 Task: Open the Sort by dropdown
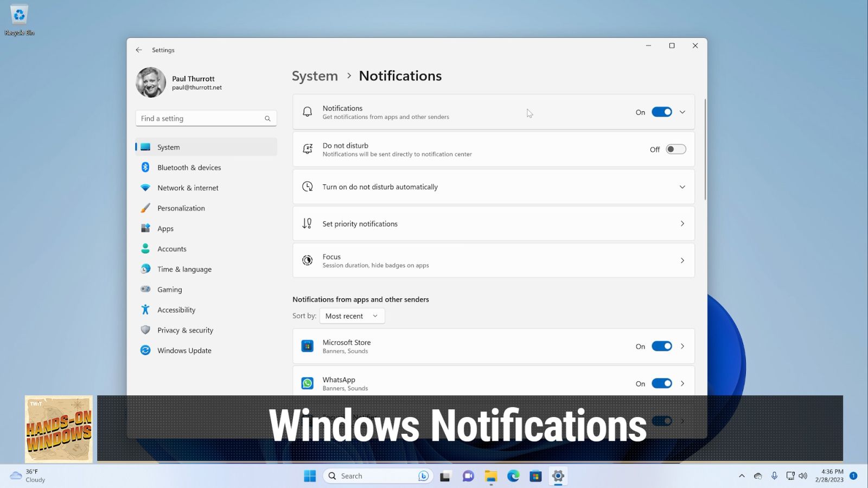[352, 316]
